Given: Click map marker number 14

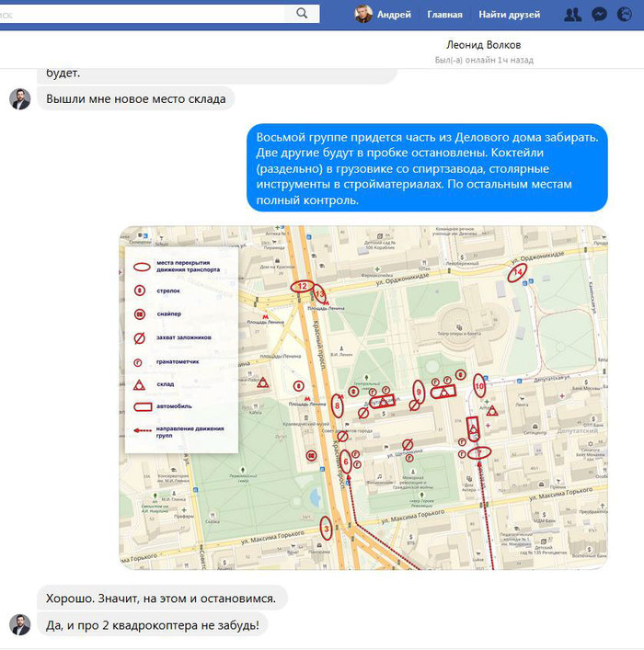Looking at the screenshot, I should [517, 273].
